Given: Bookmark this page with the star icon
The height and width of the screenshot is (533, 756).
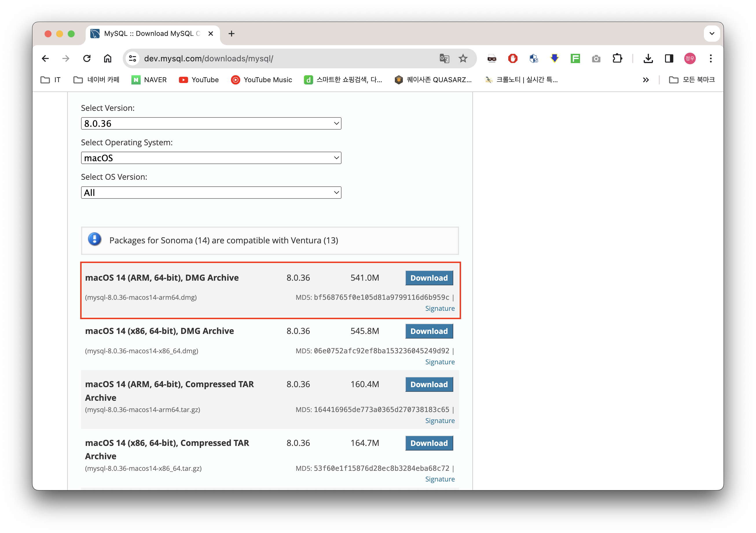Looking at the screenshot, I should [463, 59].
